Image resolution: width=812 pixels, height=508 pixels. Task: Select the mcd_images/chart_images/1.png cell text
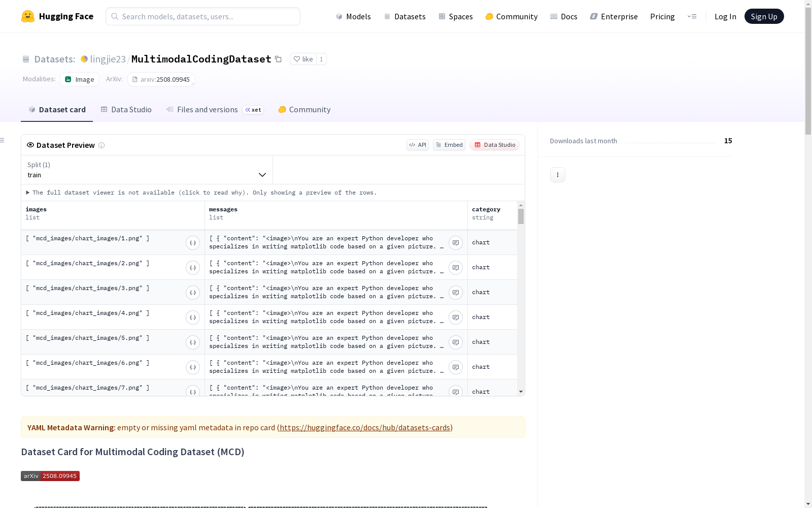point(87,238)
